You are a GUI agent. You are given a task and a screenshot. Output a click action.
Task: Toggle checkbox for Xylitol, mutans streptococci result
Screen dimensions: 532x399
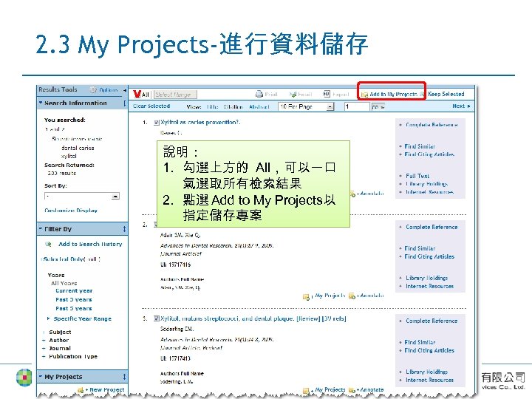(x=157, y=318)
